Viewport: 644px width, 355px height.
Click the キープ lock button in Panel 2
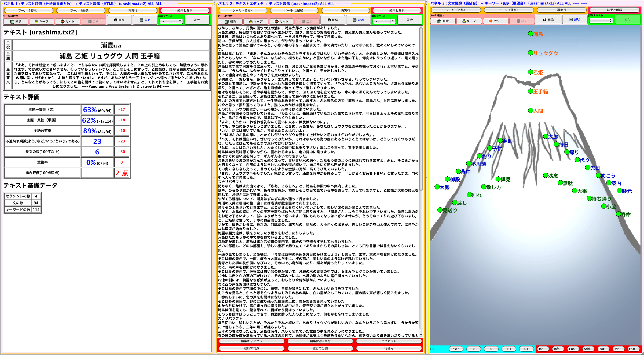pyautogui.click(x=256, y=21)
